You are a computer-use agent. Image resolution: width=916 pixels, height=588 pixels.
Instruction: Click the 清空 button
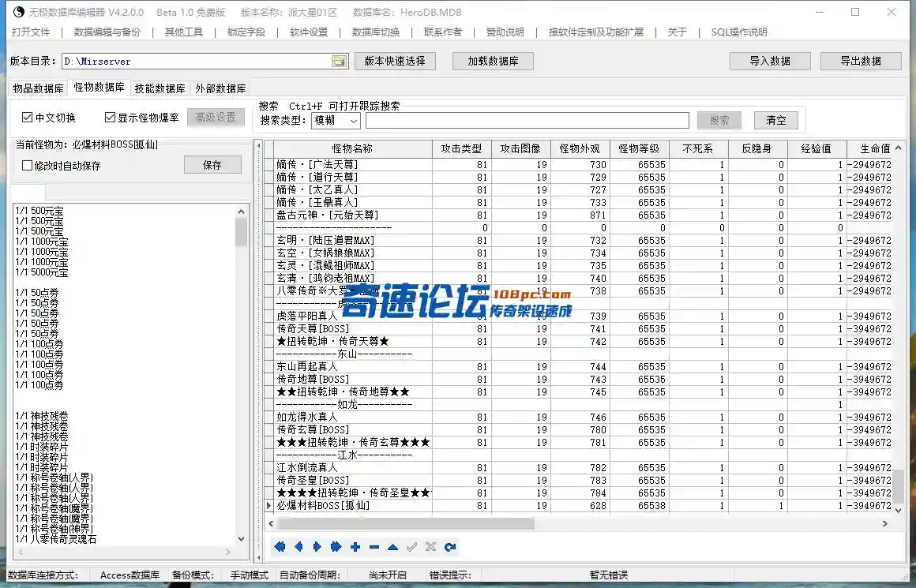pyautogui.click(x=775, y=120)
